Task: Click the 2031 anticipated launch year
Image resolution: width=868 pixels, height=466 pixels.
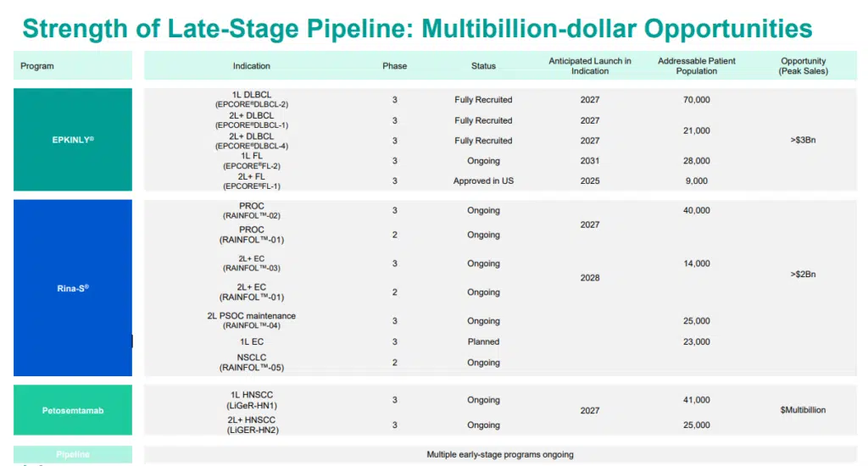Action: pos(590,161)
